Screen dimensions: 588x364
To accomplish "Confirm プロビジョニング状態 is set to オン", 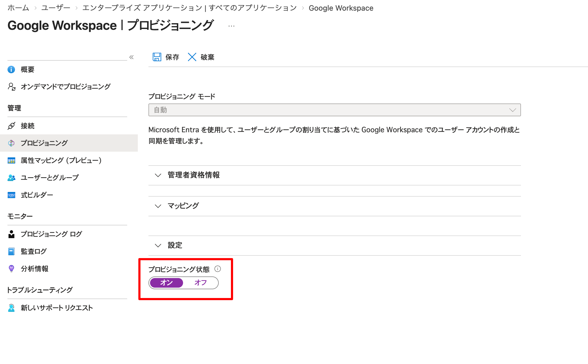I will 166,283.
